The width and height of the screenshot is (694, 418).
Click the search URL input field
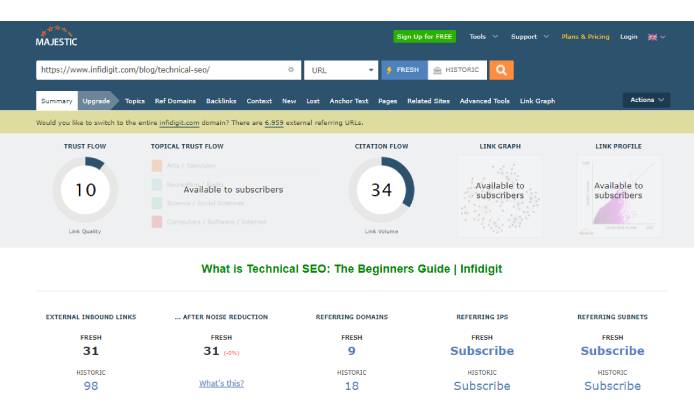point(168,70)
